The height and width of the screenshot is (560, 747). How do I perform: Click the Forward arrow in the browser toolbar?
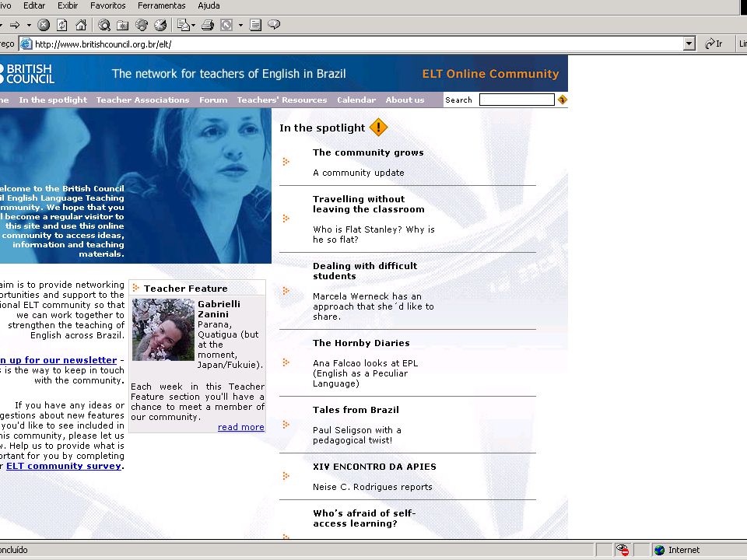pos(15,25)
